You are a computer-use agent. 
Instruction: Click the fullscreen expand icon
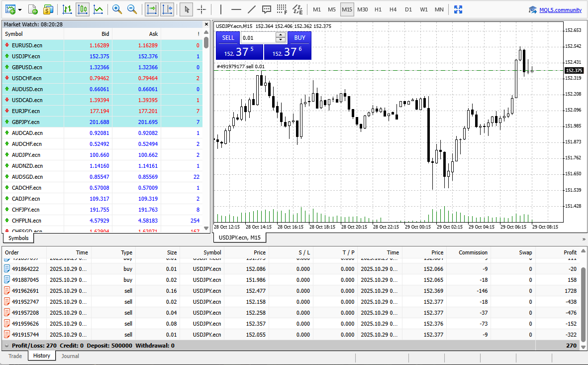pyautogui.click(x=458, y=9)
